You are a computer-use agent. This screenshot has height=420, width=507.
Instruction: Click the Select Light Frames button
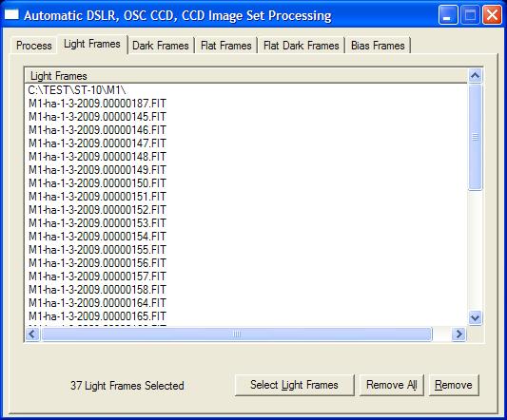295,385
